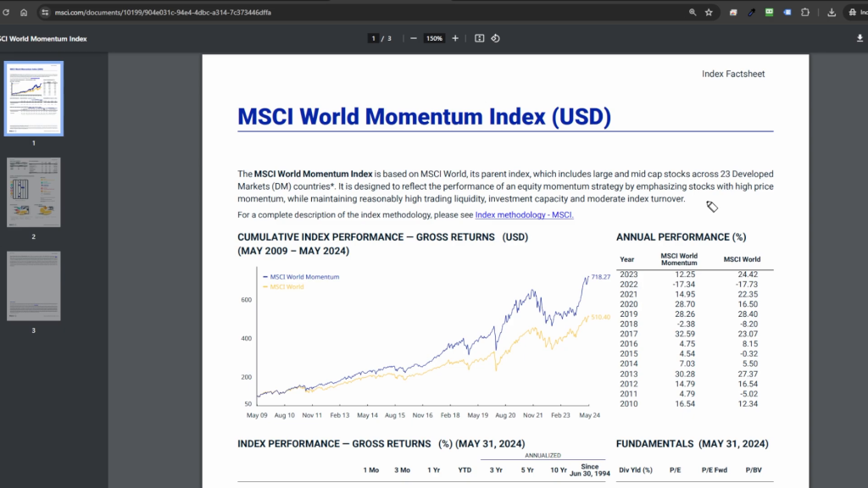Open the Extensions puzzle-piece menu
Viewport: 868px width, 488px height.
click(805, 12)
